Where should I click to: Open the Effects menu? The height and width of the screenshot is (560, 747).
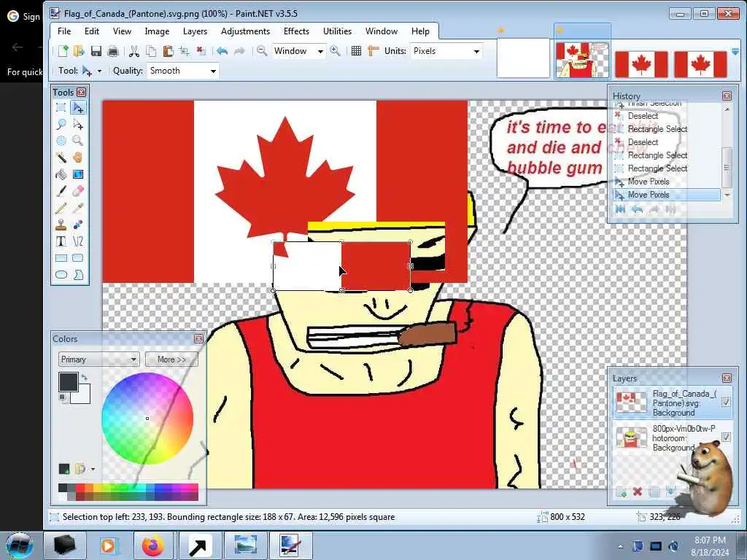[x=296, y=31]
